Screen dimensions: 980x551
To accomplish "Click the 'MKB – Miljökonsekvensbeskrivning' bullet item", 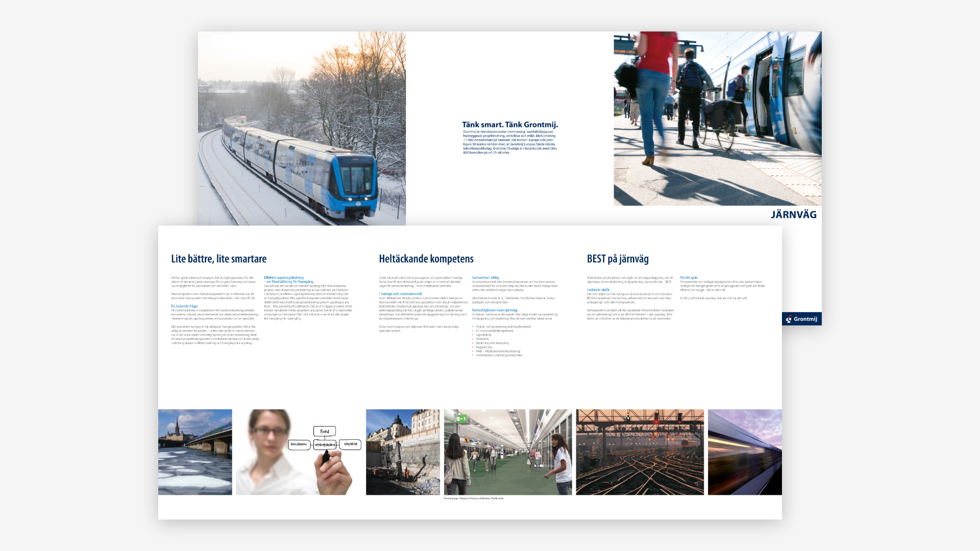I will (x=498, y=352).
